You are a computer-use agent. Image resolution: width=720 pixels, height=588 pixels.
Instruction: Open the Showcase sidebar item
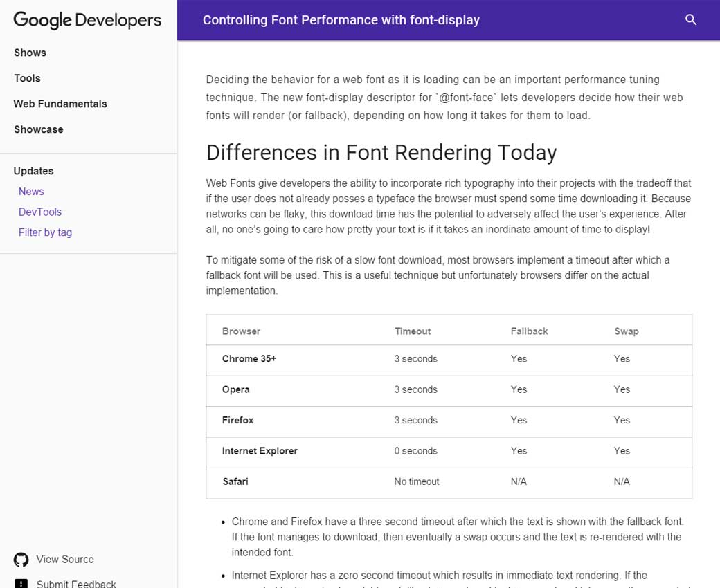click(x=38, y=129)
